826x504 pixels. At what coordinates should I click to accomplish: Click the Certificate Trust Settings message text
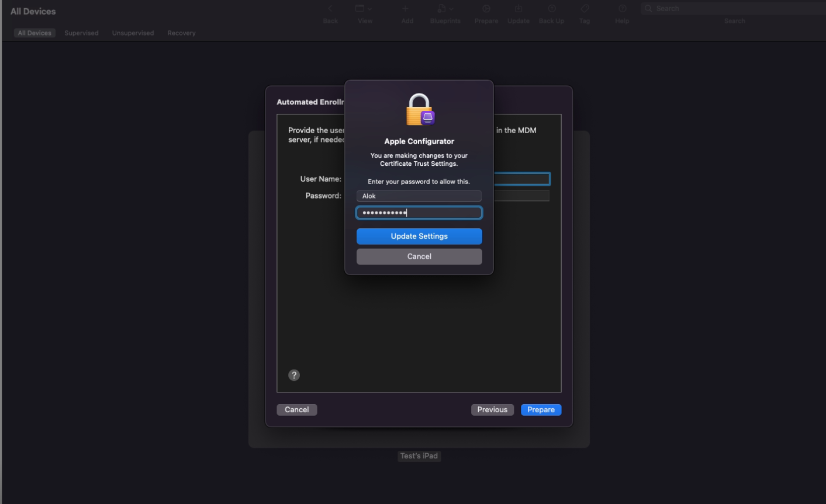click(419, 159)
